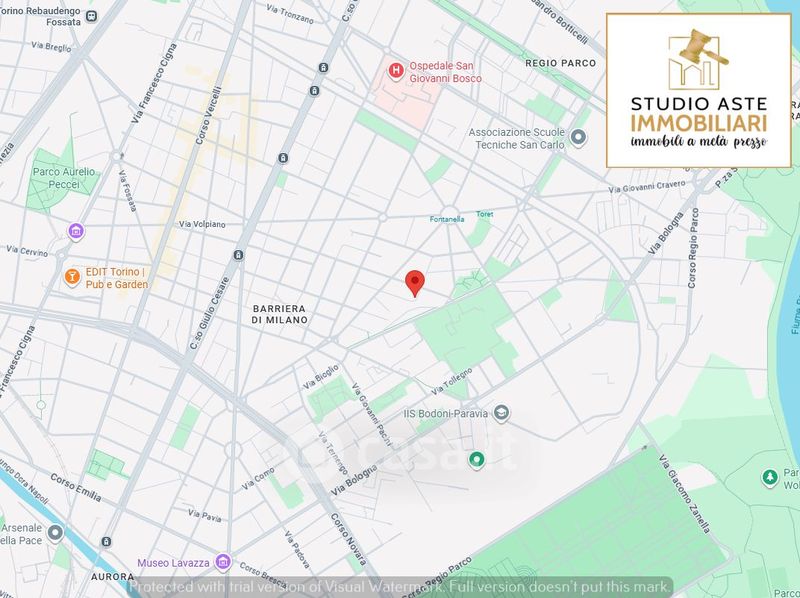Open the Torino Rebaudengo Fossata station icon
Image resolution: width=800 pixels, height=598 pixels.
(92, 18)
